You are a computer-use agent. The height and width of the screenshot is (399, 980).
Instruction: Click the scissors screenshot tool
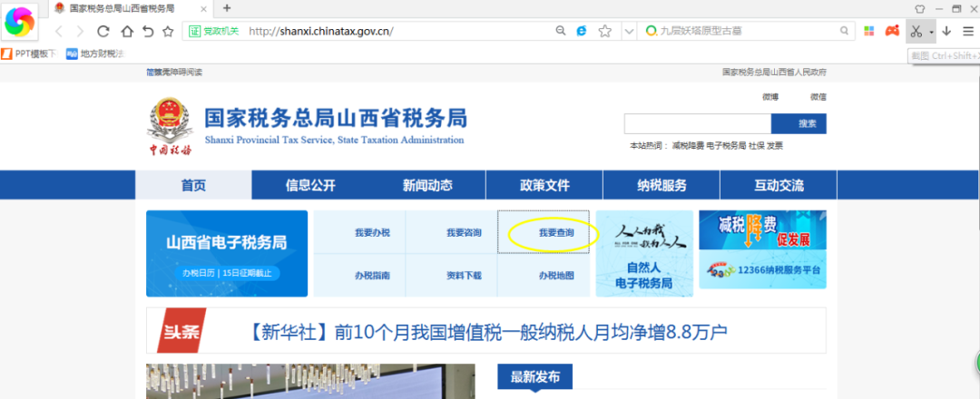pos(916,31)
